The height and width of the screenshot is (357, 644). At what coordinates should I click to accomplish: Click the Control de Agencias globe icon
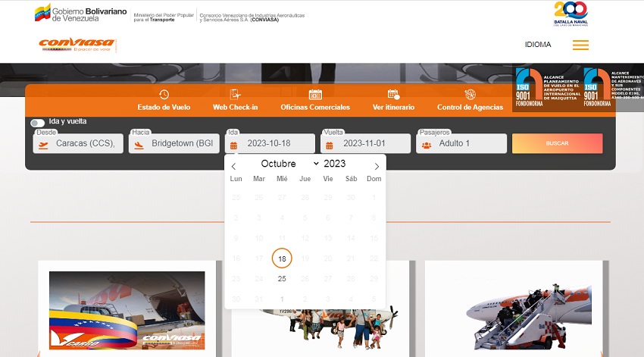pyautogui.click(x=470, y=95)
